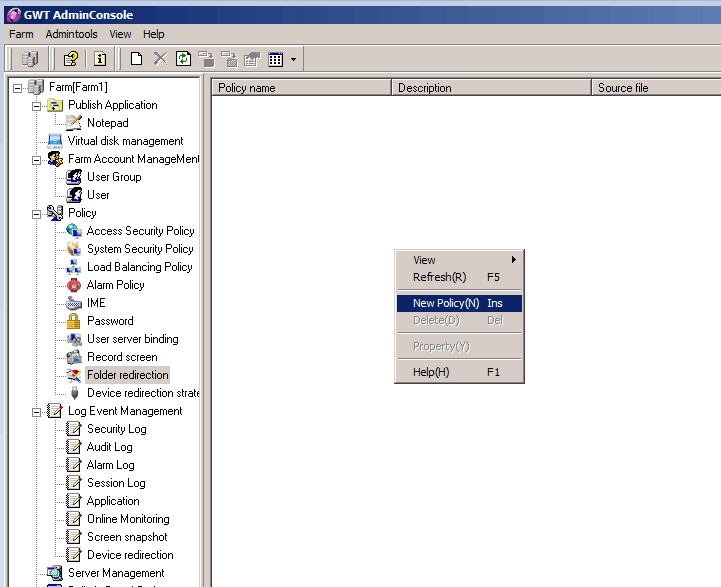Screen dimensions: 721x587
Task: Open the Session Log tree item
Action: coord(116,483)
